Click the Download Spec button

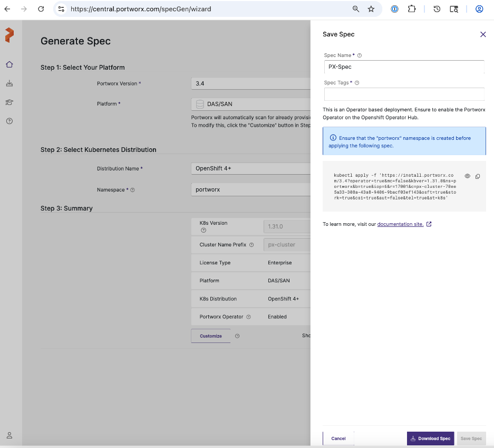tap(430, 438)
